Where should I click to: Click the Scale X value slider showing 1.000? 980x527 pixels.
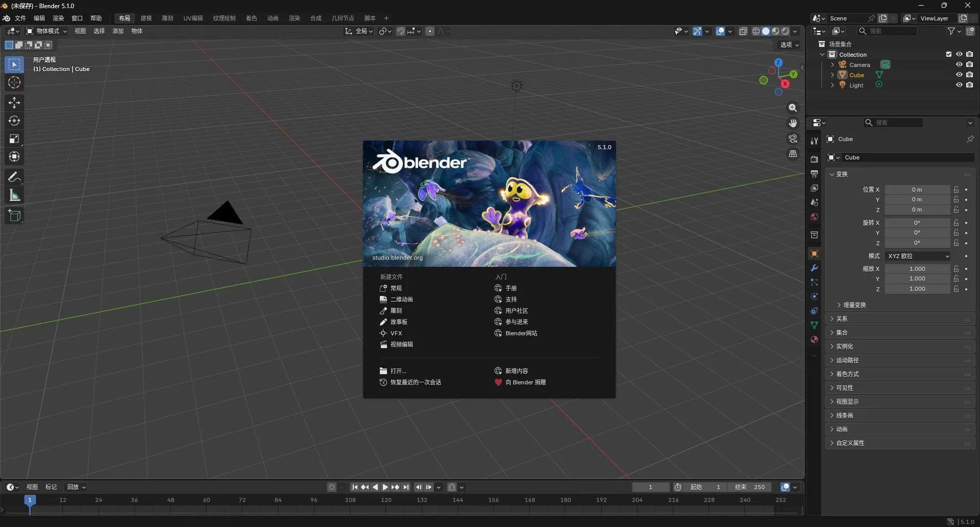click(x=917, y=268)
